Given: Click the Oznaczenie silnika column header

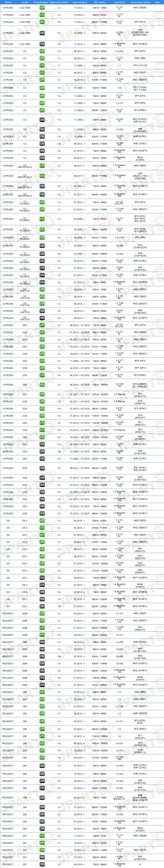Looking at the screenshot, I should [x=140, y=2].
